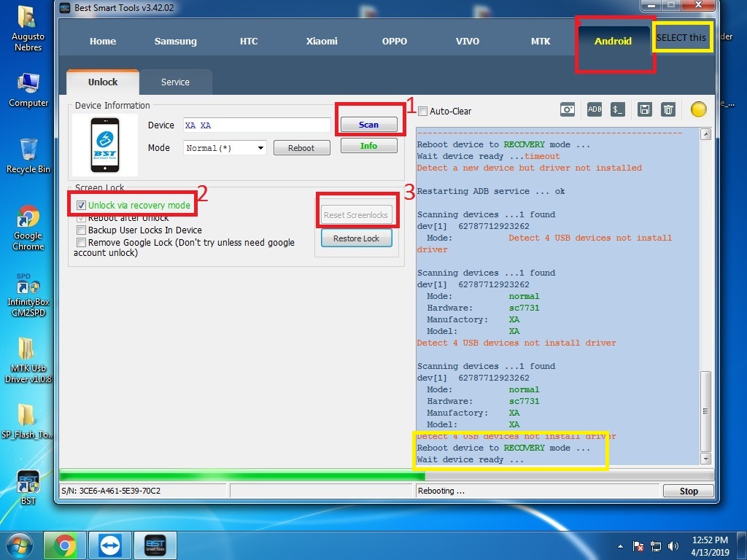The image size is (747, 560).
Task: Open the OPPO tab
Action: click(x=395, y=41)
